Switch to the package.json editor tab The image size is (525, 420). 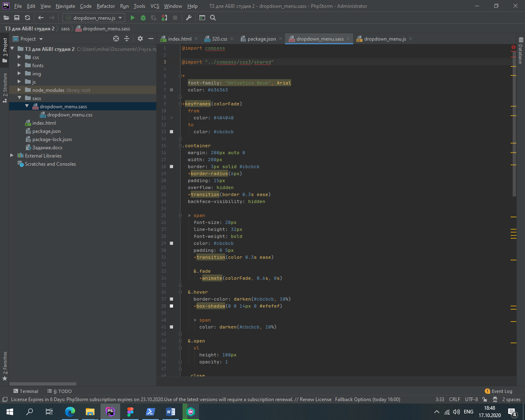pos(261,39)
